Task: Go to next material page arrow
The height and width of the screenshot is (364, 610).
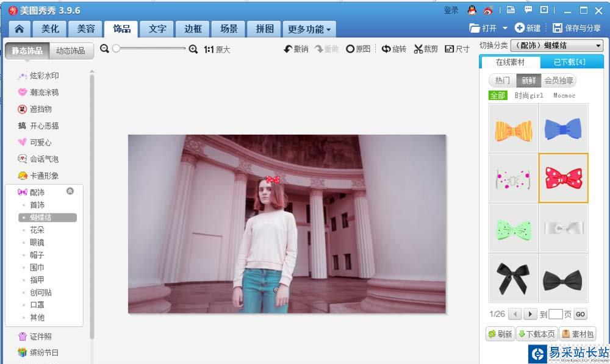Action: click(x=530, y=314)
